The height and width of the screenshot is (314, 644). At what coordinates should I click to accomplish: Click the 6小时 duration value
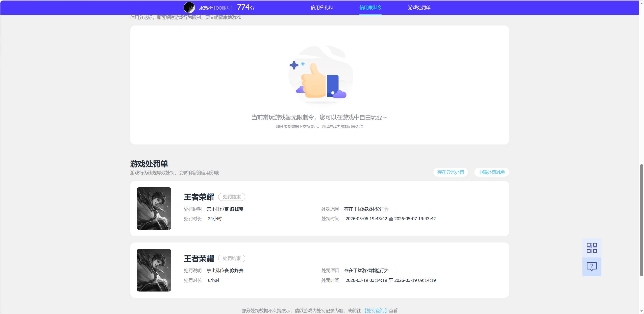[213, 280]
